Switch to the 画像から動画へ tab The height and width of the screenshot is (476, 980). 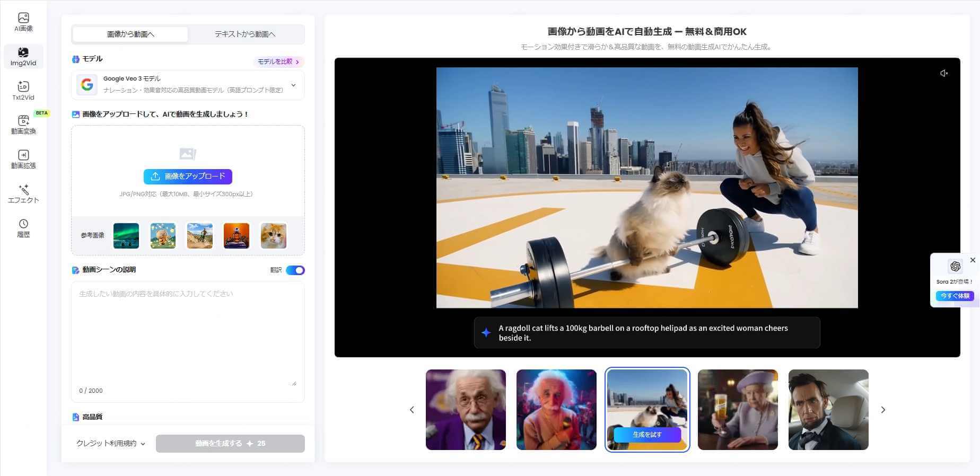130,34
